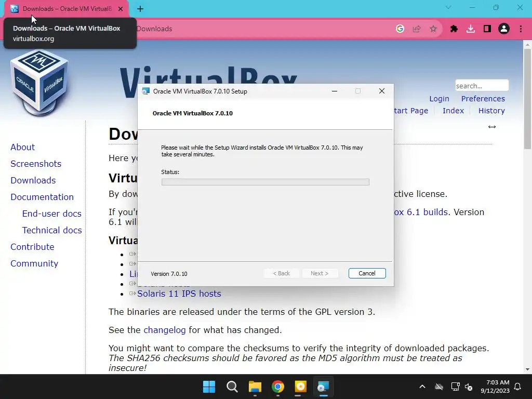Open Windows taskbar search

point(232,387)
